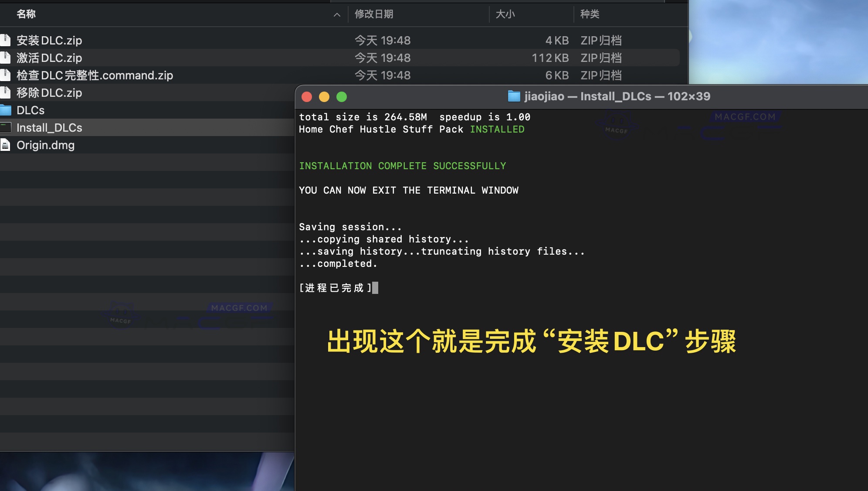Toggle the green fullscreen button on Terminal
The width and height of the screenshot is (868, 491).
[342, 96]
